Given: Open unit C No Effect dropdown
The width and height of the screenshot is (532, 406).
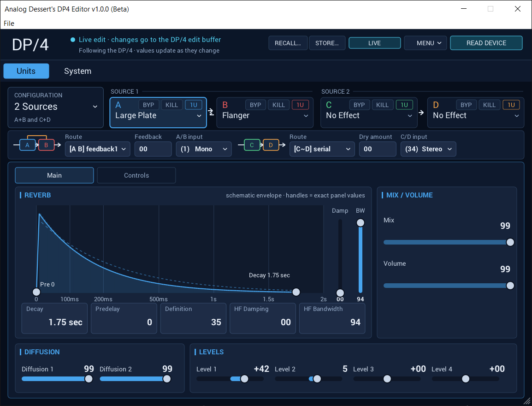Looking at the screenshot, I should click(369, 116).
